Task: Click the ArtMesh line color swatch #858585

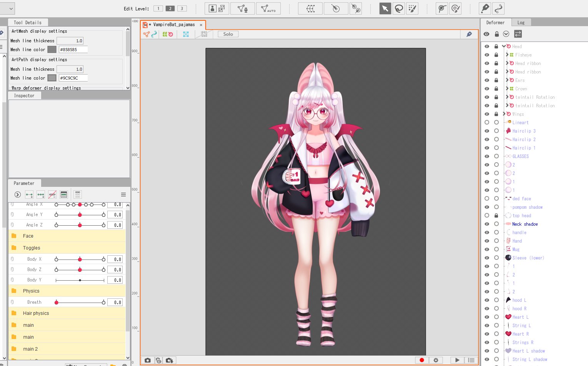Action: (x=52, y=50)
